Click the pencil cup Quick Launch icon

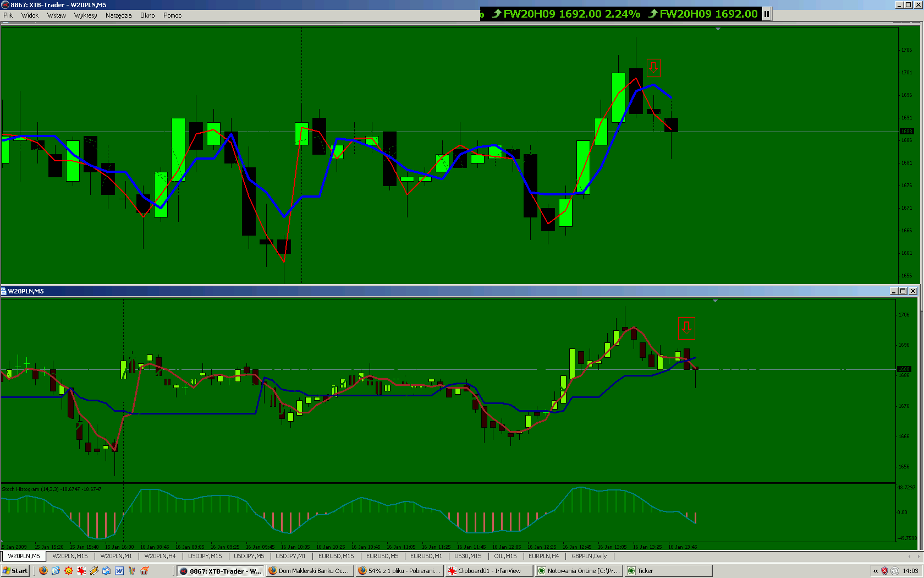[132, 571]
